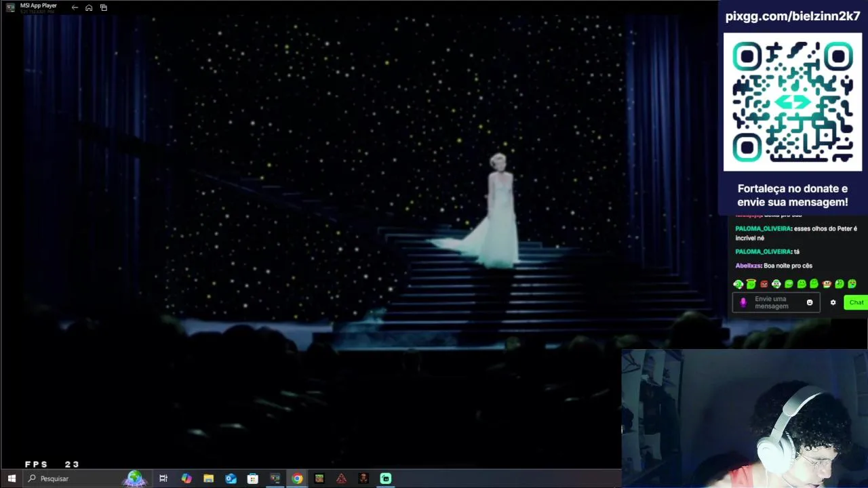
Task: Open chat settings gear icon
Action: point(833,303)
